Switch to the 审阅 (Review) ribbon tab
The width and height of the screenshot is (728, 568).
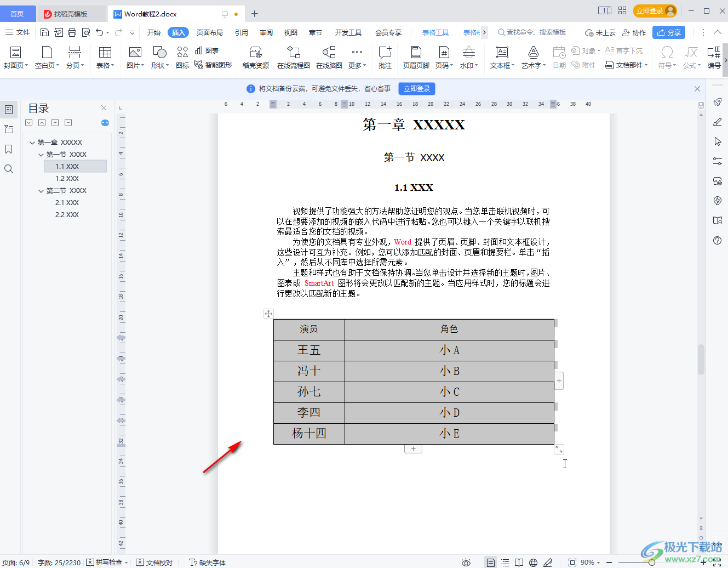click(x=266, y=32)
